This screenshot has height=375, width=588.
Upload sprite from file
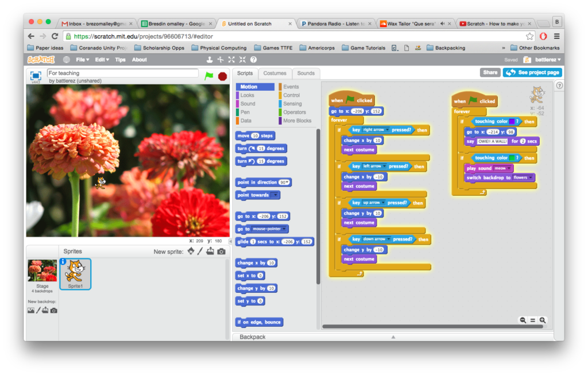tap(210, 251)
